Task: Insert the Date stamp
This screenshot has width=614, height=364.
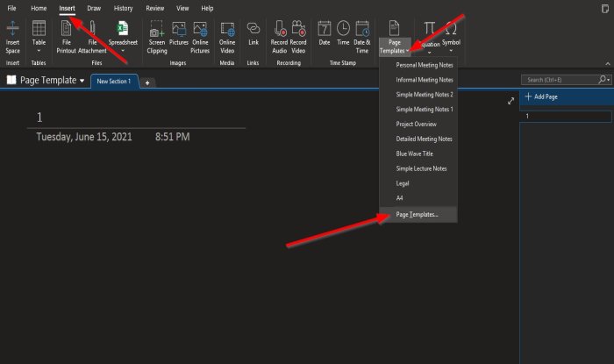Action: [325, 28]
